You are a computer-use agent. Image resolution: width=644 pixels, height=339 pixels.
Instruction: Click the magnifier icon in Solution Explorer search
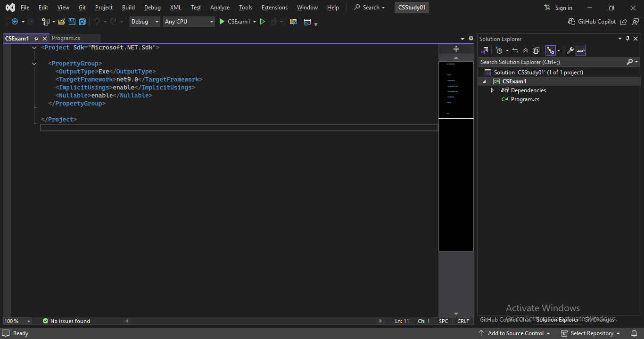tap(630, 62)
